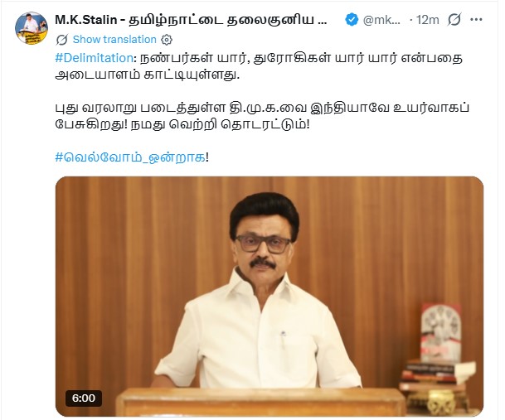
Task: Open the Grok explain icon beside timestamp
Action: point(454,20)
